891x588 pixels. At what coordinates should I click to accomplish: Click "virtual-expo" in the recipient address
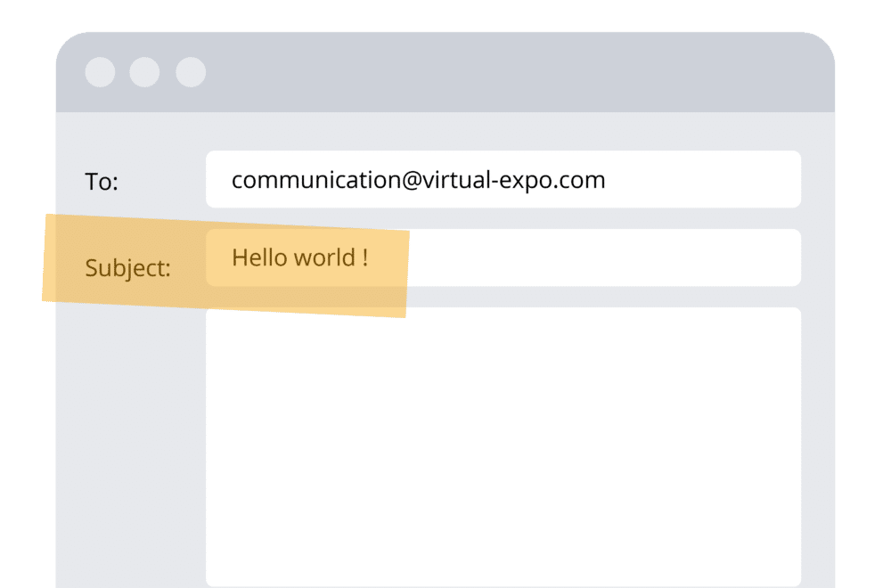point(490,180)
